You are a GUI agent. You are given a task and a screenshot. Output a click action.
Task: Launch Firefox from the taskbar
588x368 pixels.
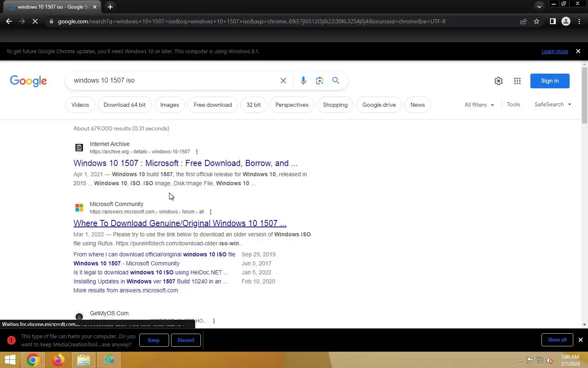click(58, 360)
